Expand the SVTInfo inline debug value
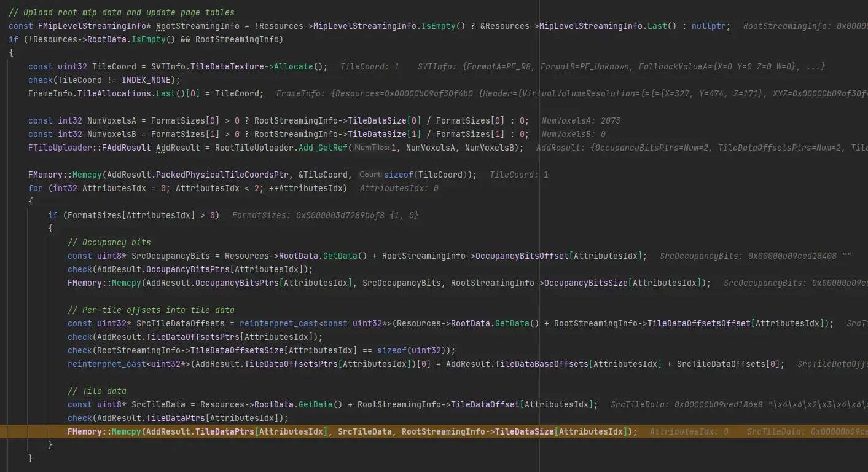Viewport: 868px width, 472px height. [x=620, y=66]
